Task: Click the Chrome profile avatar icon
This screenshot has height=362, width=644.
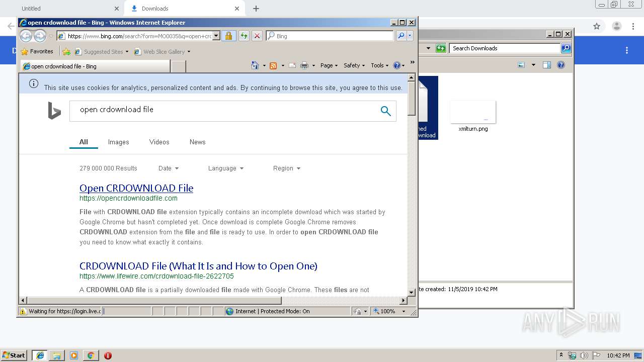Action: point(616,26)
